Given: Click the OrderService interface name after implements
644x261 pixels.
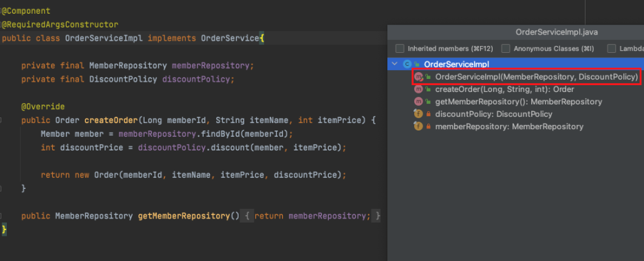Looking at the screenshot, I should [230, 38].
